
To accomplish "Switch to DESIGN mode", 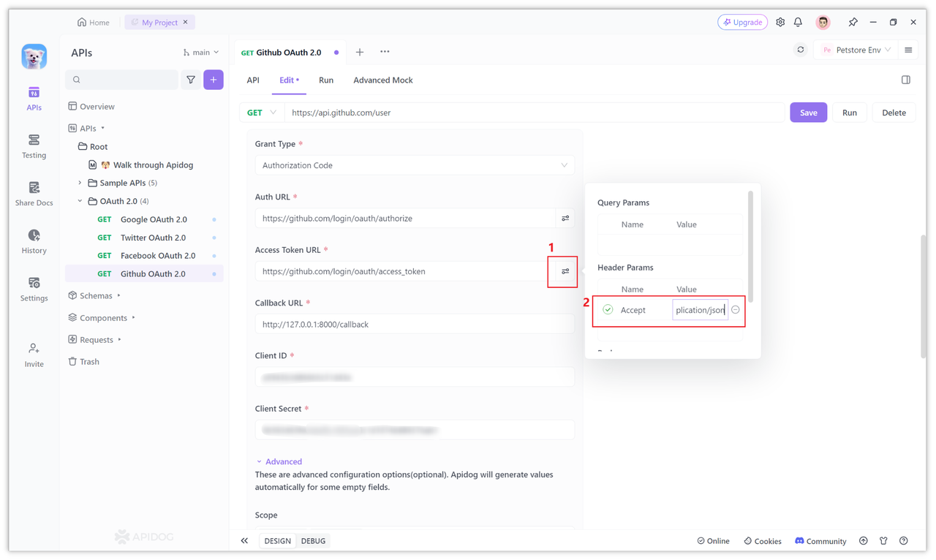I will [x=277, y=541].
